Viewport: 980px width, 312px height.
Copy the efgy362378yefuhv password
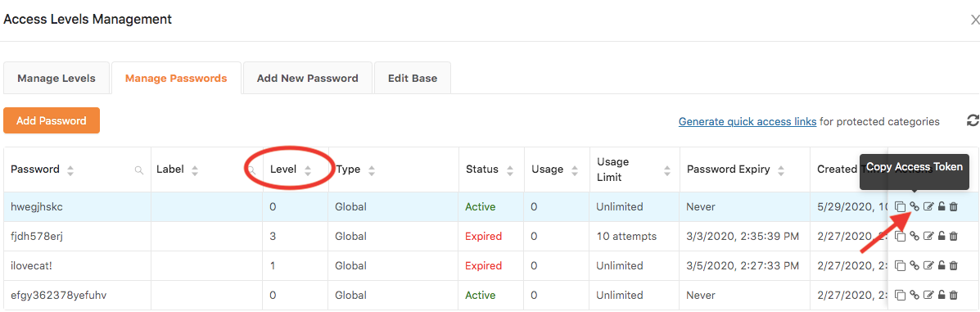click(x=900, y=295)
